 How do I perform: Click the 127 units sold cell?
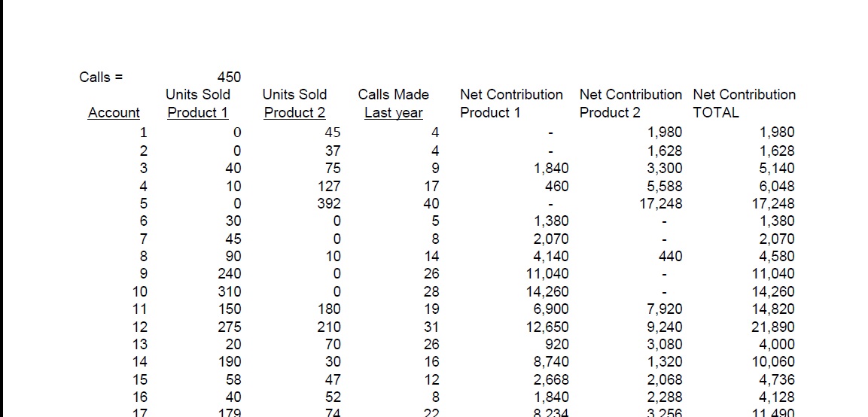(x=329, y=186)
